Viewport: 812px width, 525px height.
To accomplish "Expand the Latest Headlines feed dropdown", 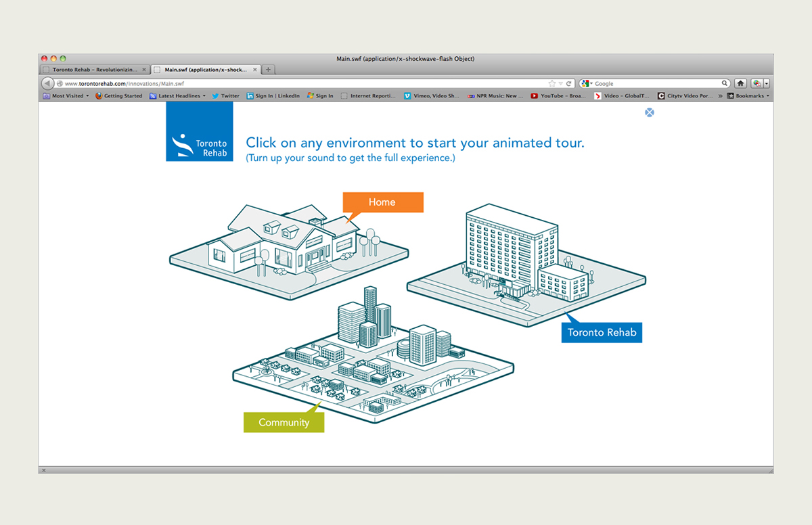I will 177,96.
